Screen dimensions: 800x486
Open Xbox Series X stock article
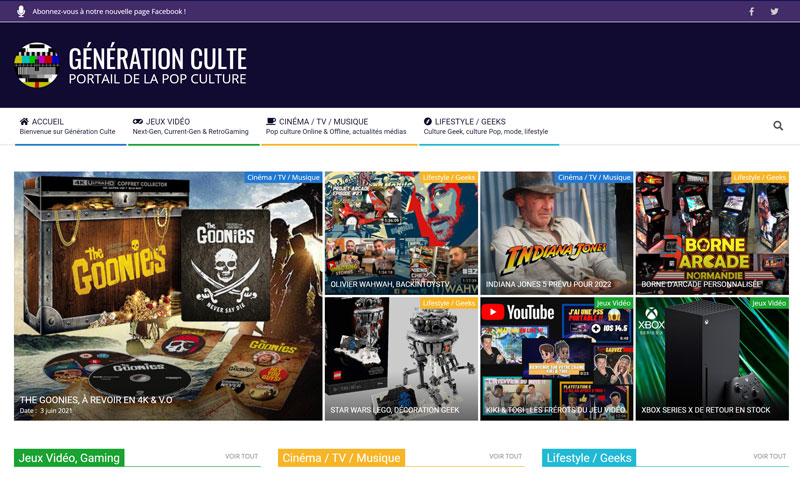tap(712, 358)
